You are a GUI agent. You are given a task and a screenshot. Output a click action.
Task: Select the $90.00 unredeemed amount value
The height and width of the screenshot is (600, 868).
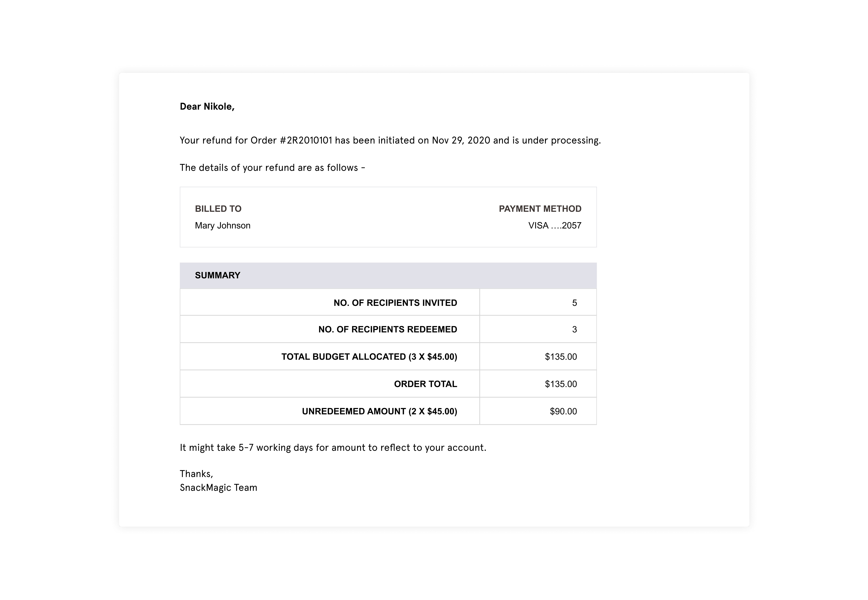pyautogui.click(x=563, y=412)
